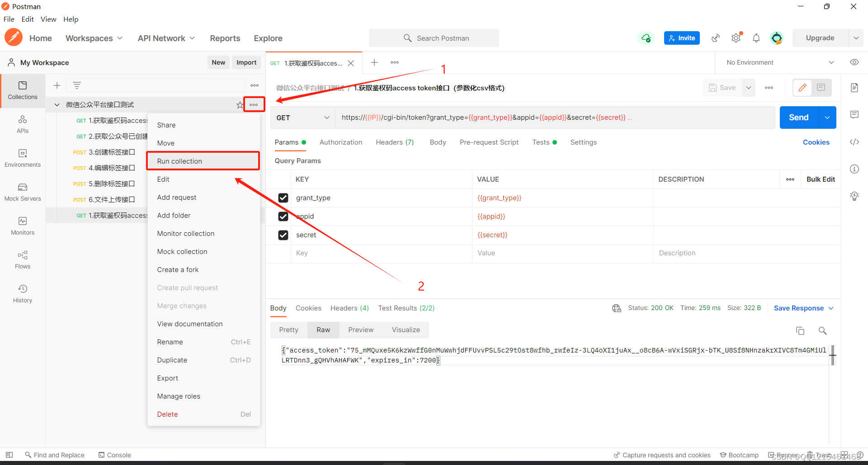Image resolution: width=868 pixels, height=465 pixels.
Task: Click the user avatar icon
Action: (x=777, y=38)
